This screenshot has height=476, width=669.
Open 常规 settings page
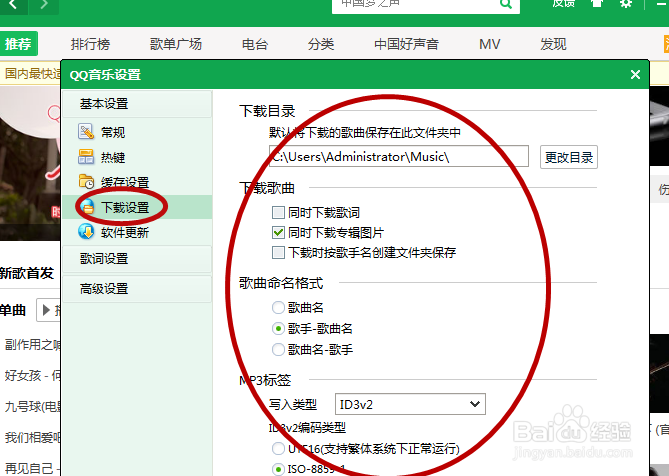pyautogui.click(x=113, y=132)
